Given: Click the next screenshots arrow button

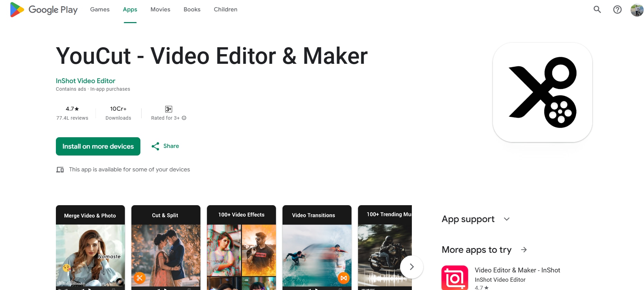Looking at the screenshot, I should point(412,267).
